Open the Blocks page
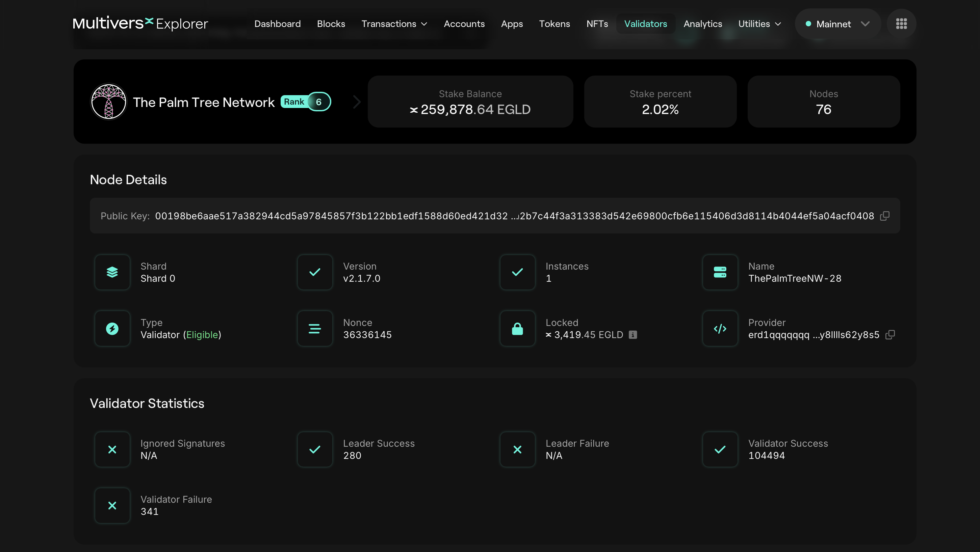Image resolution: width=980 pixels, height=552 pixels. click(331, 24)
